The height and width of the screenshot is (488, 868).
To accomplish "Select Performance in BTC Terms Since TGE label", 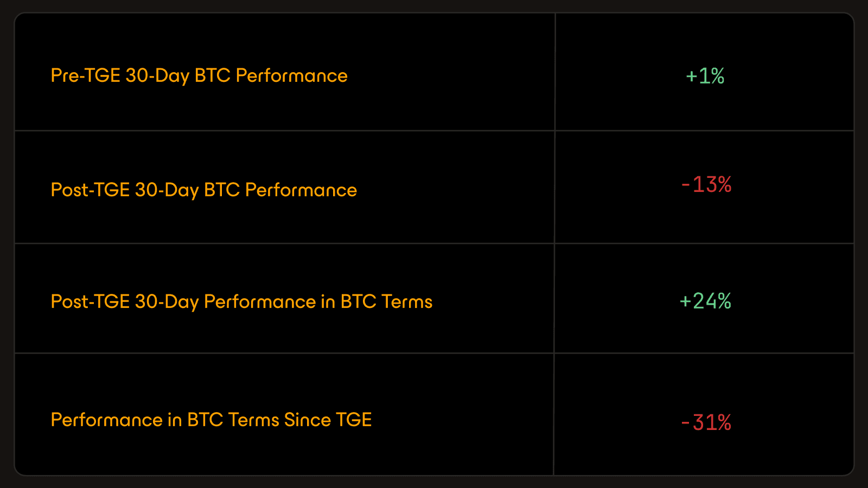I will click(x=211, y=420).
